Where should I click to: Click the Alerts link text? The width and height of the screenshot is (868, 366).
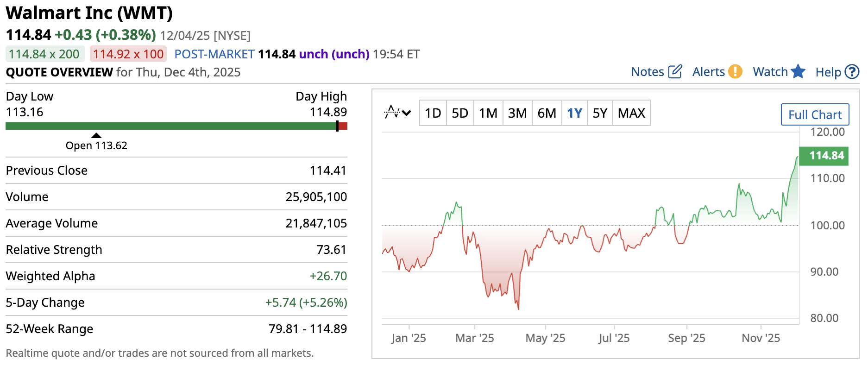[x=708, y=72]
